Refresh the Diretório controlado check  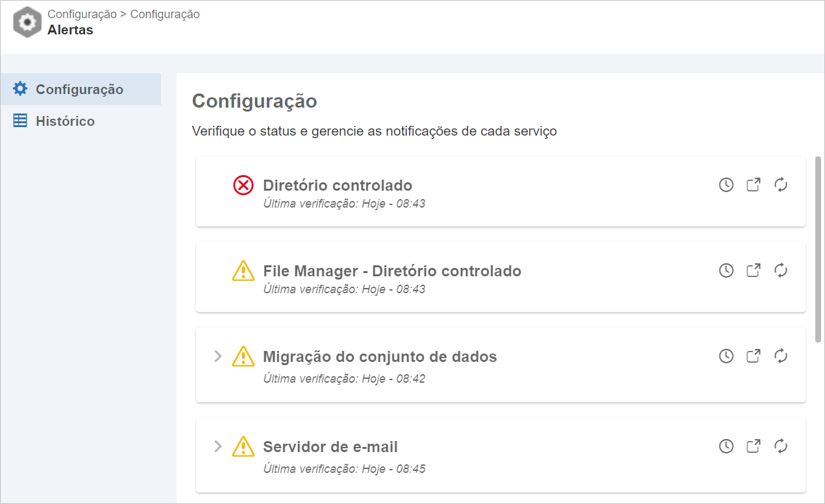coord(781,185)
